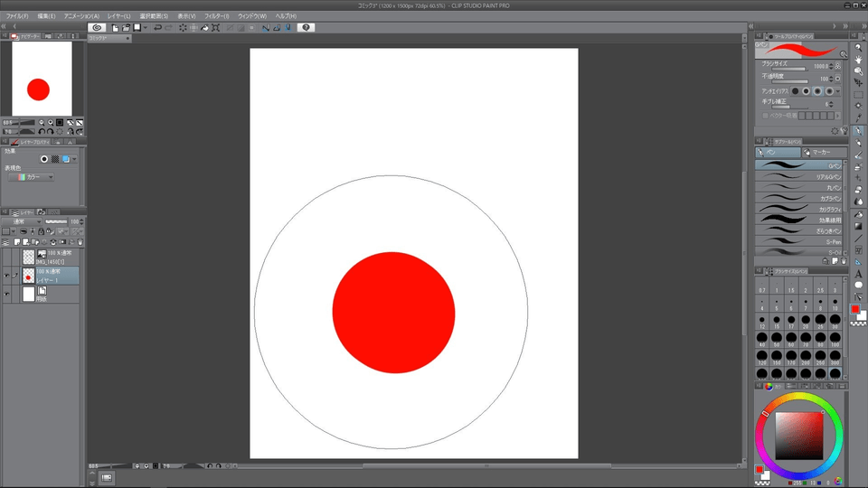The height and width of the screenshot is (488, 868).
Task: Hide レイヤー 1 using its eye icon
Action: click(6, 275)
